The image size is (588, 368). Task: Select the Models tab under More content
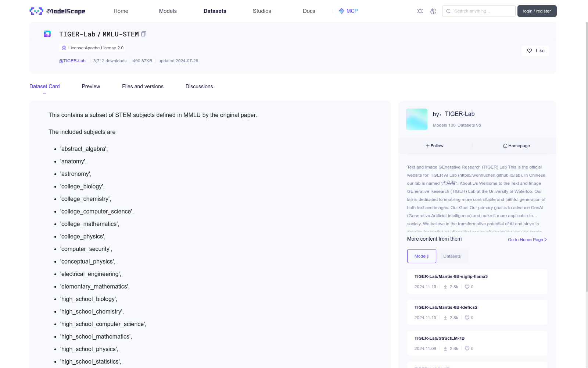click(422, 256)
